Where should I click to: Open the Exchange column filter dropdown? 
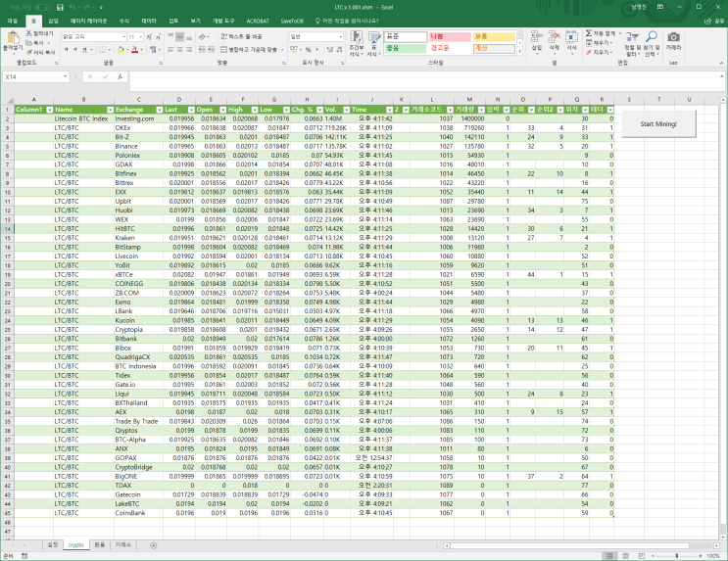(159, 110)
